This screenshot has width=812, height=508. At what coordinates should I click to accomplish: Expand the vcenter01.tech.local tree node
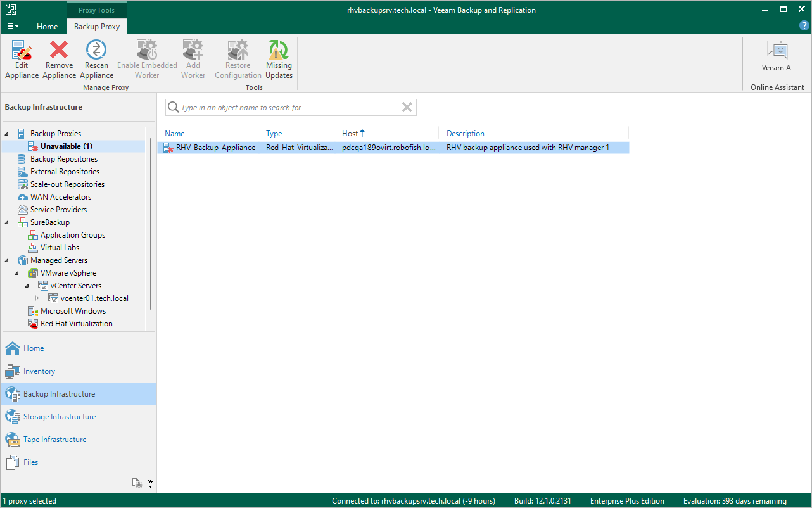pyautogui.click(x=37, y=298)
